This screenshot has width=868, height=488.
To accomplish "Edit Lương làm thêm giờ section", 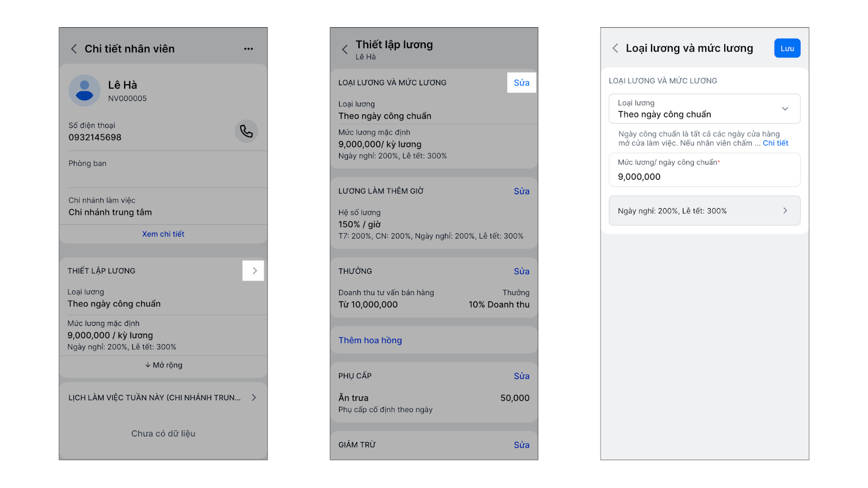I will point(521,191).
